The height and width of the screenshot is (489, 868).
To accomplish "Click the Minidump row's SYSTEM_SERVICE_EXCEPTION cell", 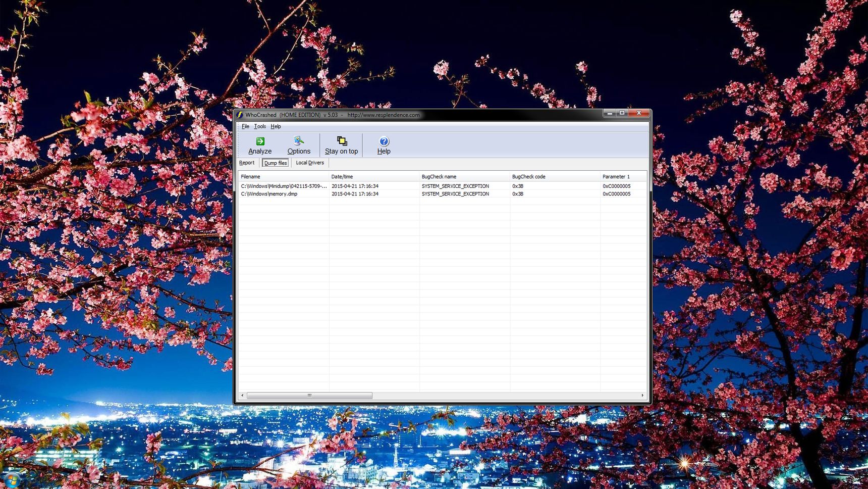I will pos(455,186).
